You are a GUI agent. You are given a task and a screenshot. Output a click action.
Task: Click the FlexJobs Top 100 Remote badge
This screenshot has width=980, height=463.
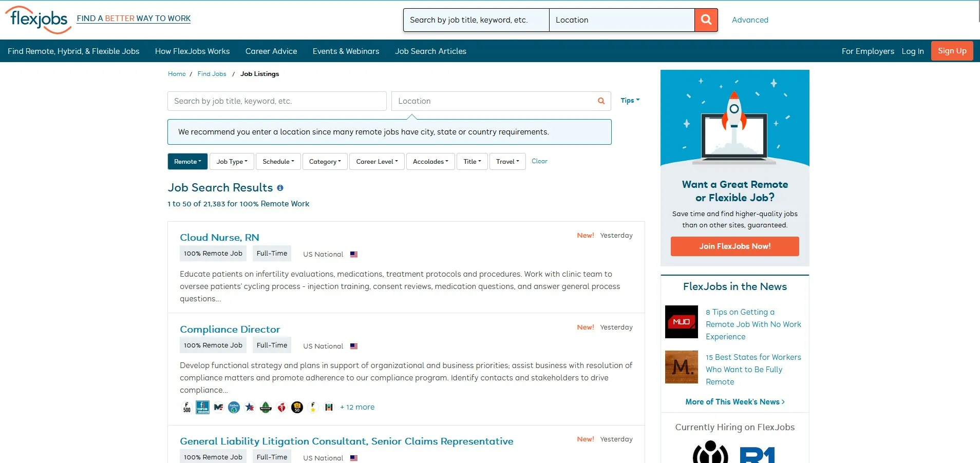pyautogui.click(x=202, y=408)
